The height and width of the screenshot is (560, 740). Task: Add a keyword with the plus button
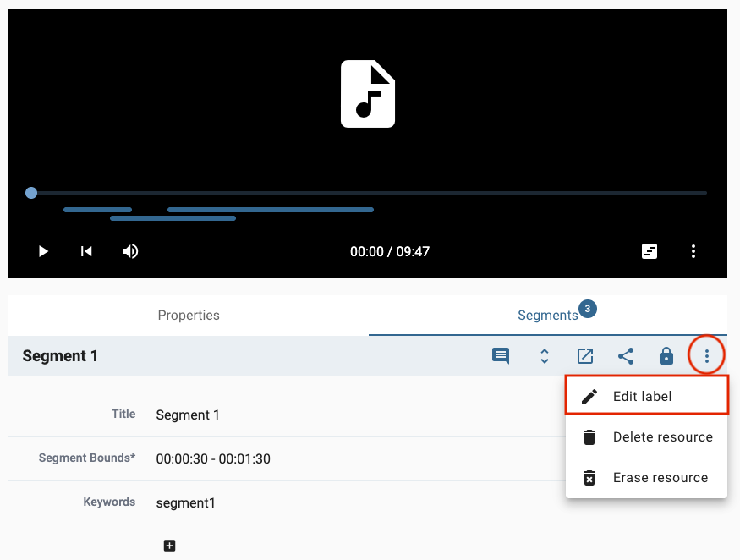tap(169, 546)
